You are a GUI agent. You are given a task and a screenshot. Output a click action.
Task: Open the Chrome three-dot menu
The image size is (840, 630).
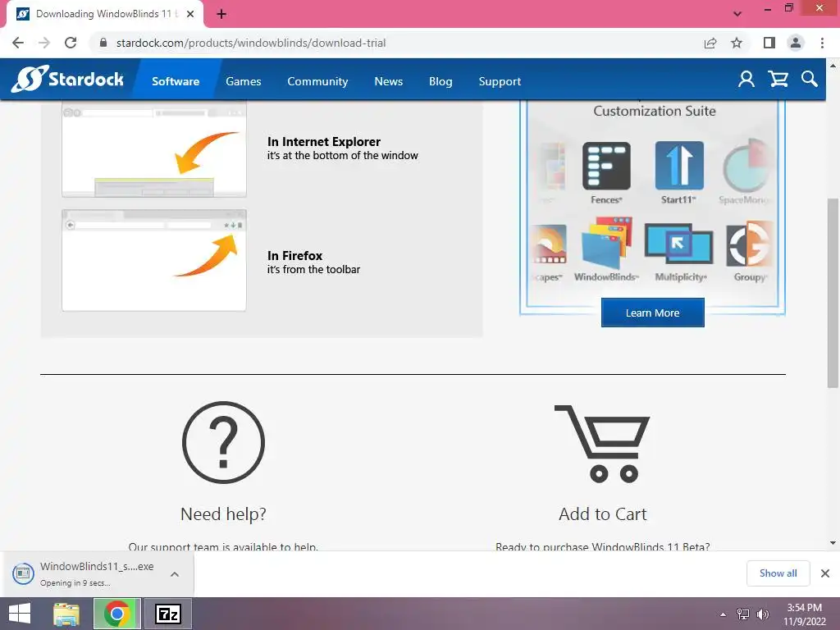click(x=822, y=43)
